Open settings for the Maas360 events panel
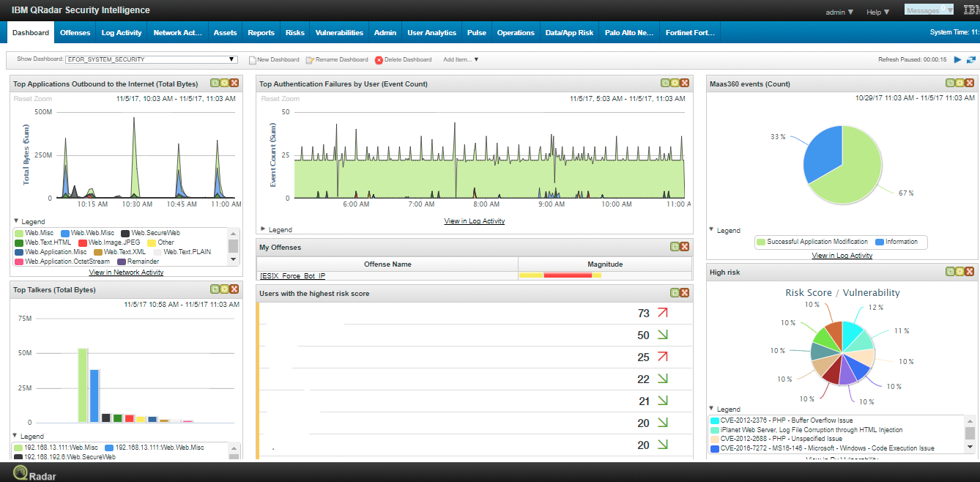This screenshot has width=980, height=482. (x=959, y=84)
